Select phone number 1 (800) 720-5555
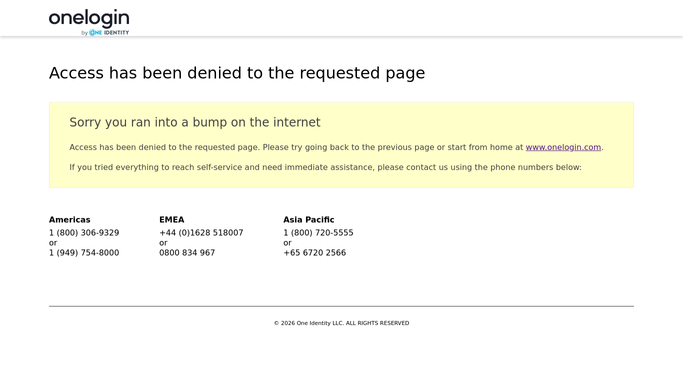This screenshot has width=683, height=384. (x=318, y=233)
